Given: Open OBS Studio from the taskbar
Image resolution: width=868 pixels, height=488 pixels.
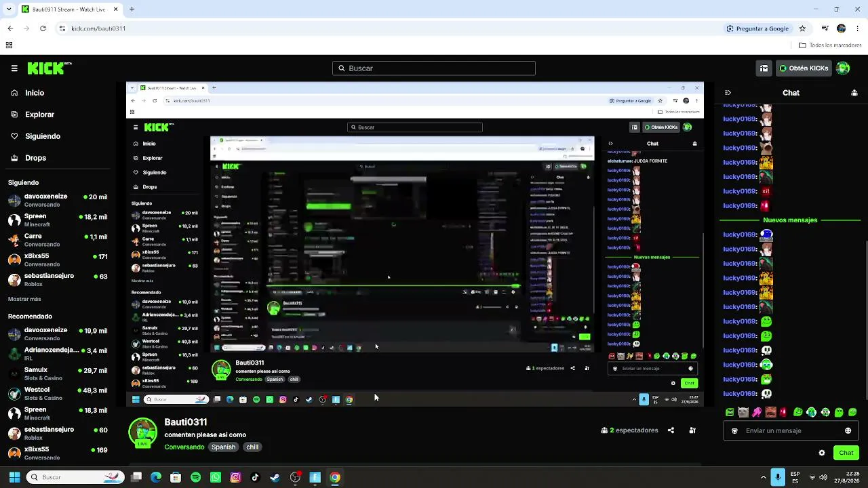Looking at the screenshot, I should pos(295,477).
